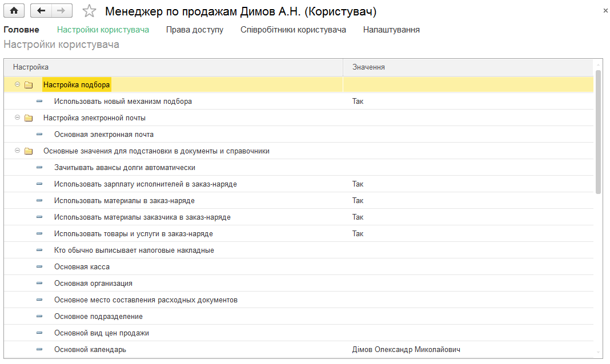The image size is (610, 364).
Task: Select Использовать товары и услуги в заказ-наряде
Action: point(299,234)
